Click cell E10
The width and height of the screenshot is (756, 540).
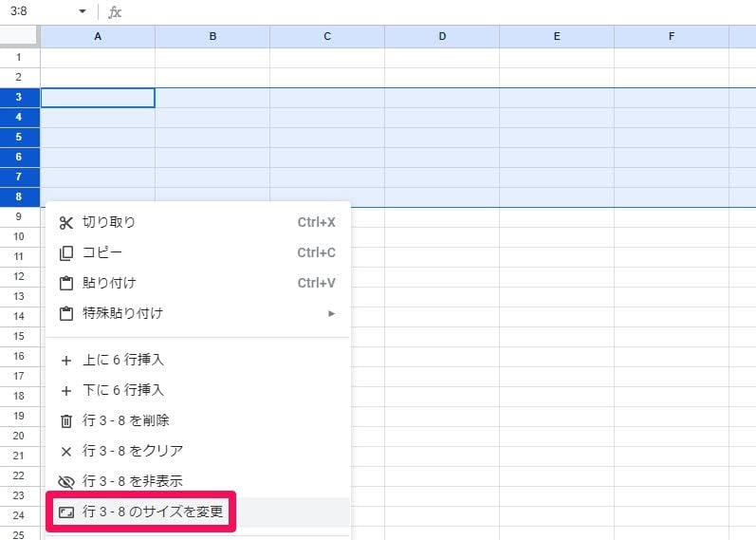(x=557, y=237)
